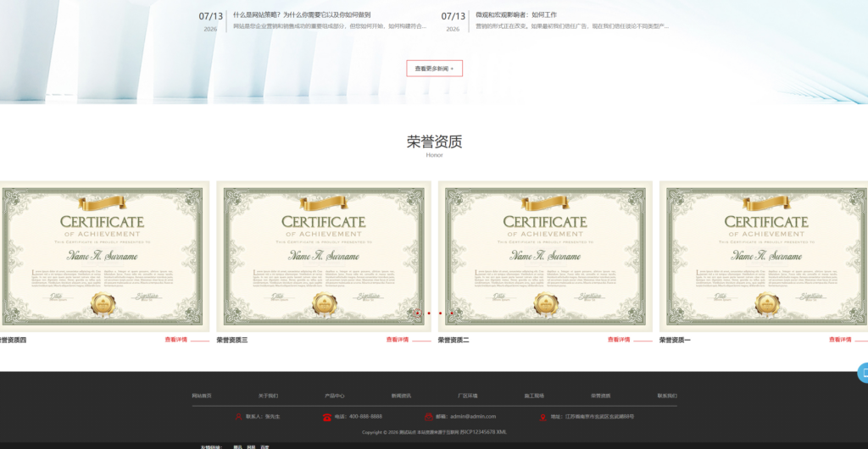The image size is (868, 449).
Task: Click 查看详情 for 荣誉资质二
Action: (x=619, y=340)
